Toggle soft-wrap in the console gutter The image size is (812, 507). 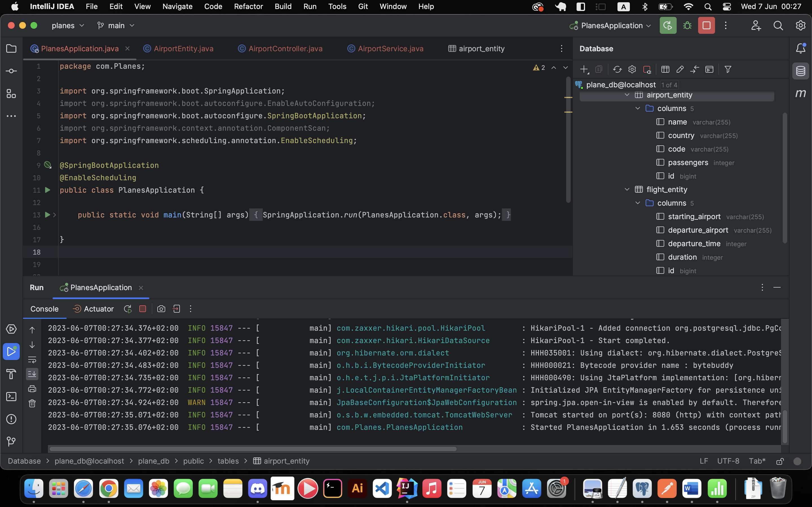pyautogui.click(x=32, y=360)
